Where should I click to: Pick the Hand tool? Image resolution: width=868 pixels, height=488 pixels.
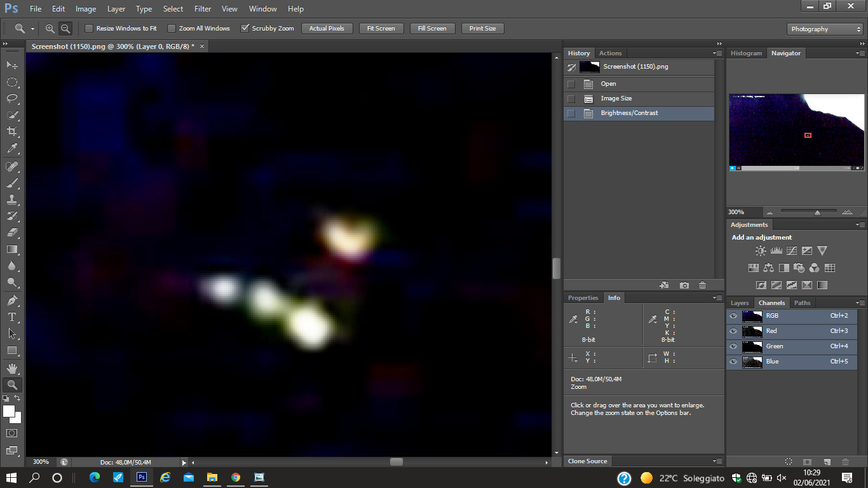[x=12, y=368]
